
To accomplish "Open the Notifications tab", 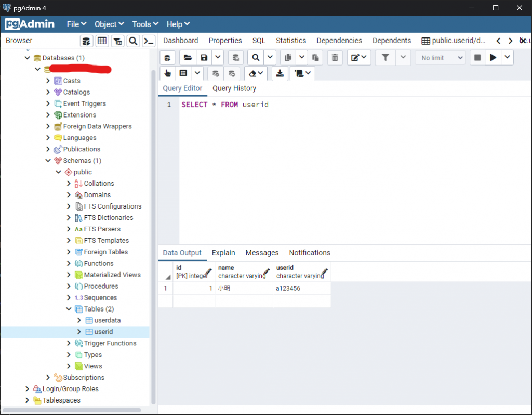I will point(310,253).
